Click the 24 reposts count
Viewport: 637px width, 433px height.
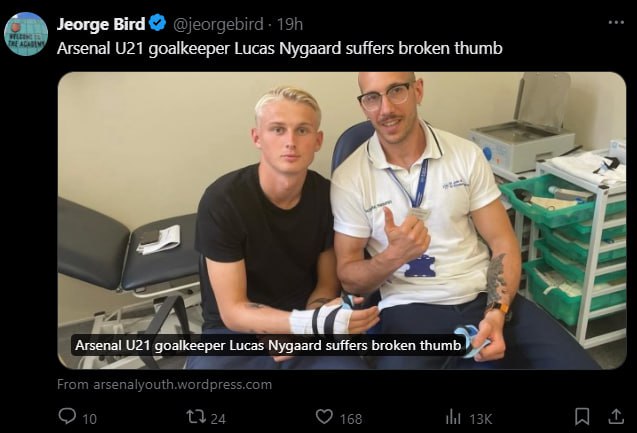[x=218, y=419]
